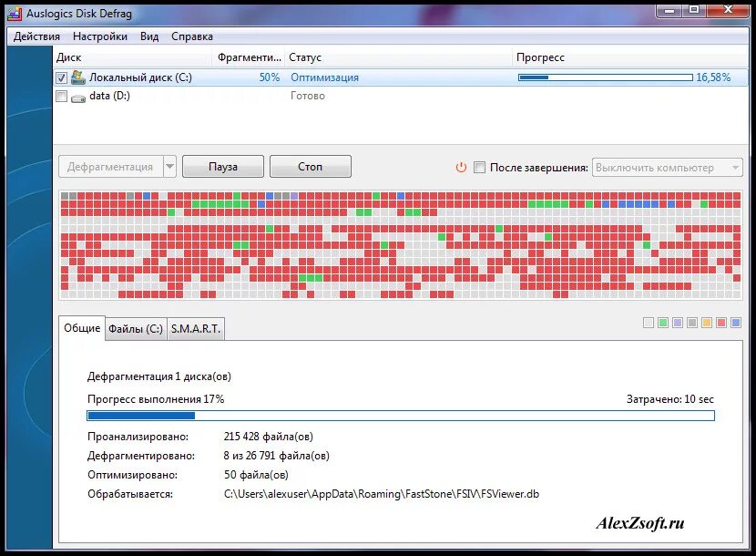Viewport: 756px width, 556px height.
Task: Click the gray legend color swatch
Action: (692, 323)
